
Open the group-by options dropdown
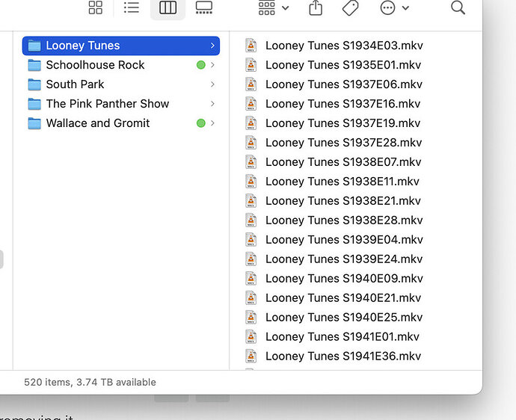(x=274, y=8)
